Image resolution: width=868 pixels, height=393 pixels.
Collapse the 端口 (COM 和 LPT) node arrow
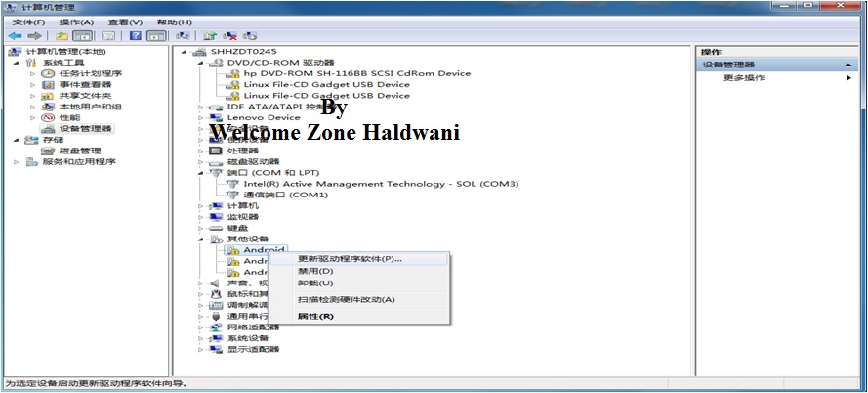201,173
